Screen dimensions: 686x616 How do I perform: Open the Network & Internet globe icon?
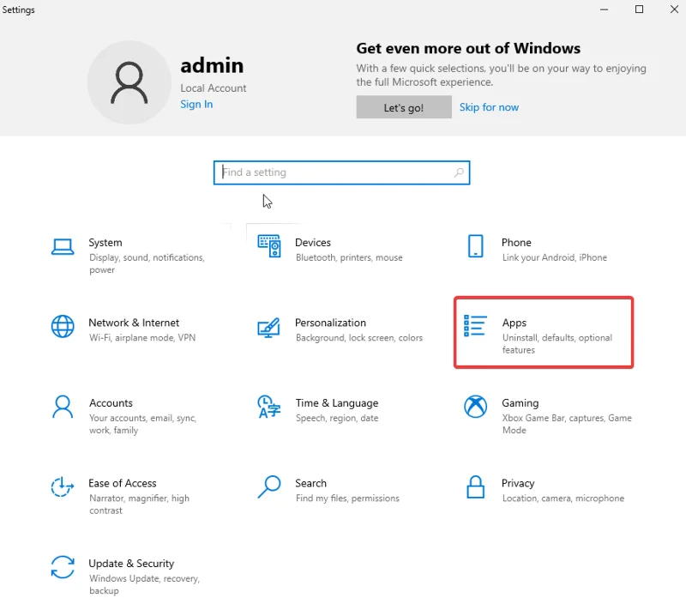pos(63,326)
